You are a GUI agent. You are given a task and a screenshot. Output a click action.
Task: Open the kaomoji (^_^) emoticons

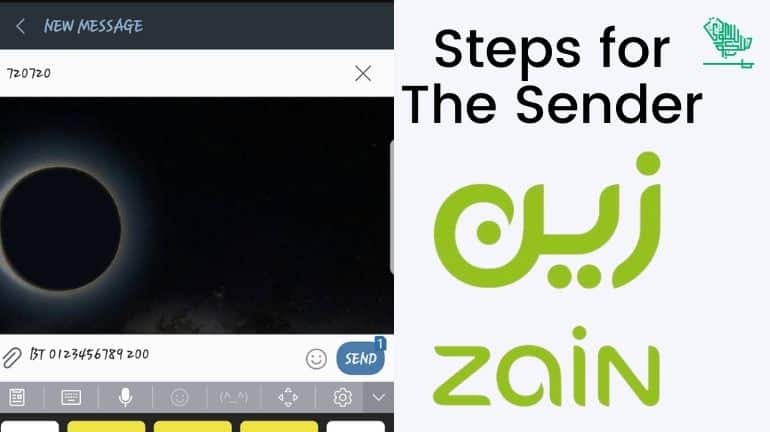(x=234, y=397)
